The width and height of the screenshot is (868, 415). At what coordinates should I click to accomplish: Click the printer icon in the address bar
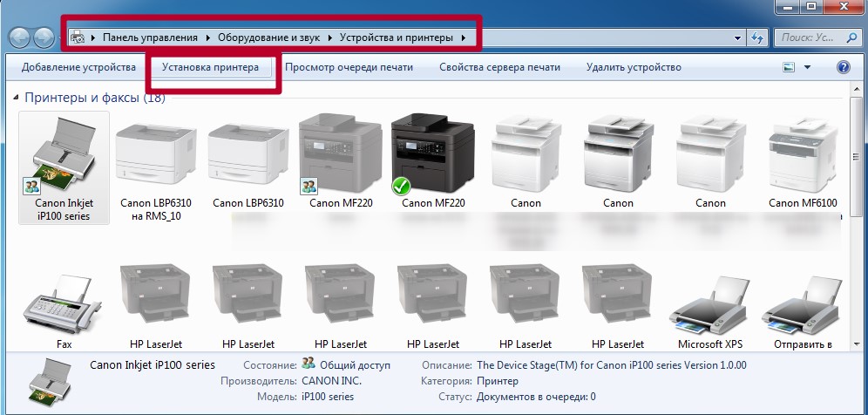[78, 37]
